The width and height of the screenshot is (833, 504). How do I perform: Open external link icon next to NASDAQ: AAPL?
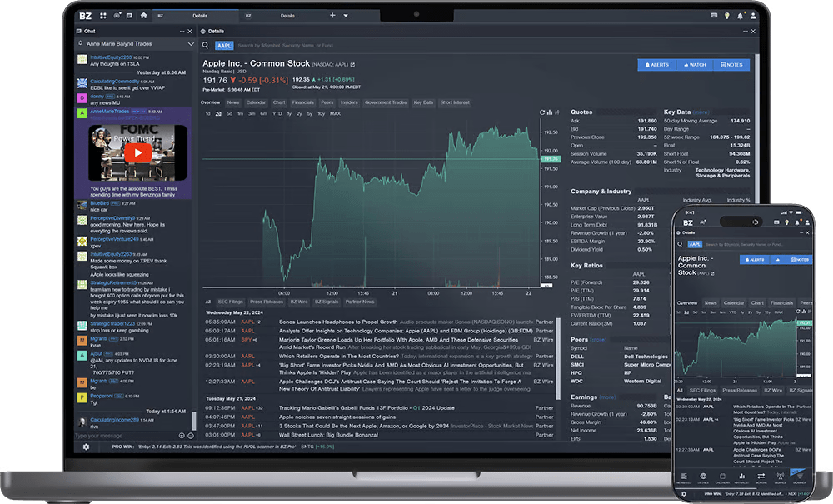point(352,65)
